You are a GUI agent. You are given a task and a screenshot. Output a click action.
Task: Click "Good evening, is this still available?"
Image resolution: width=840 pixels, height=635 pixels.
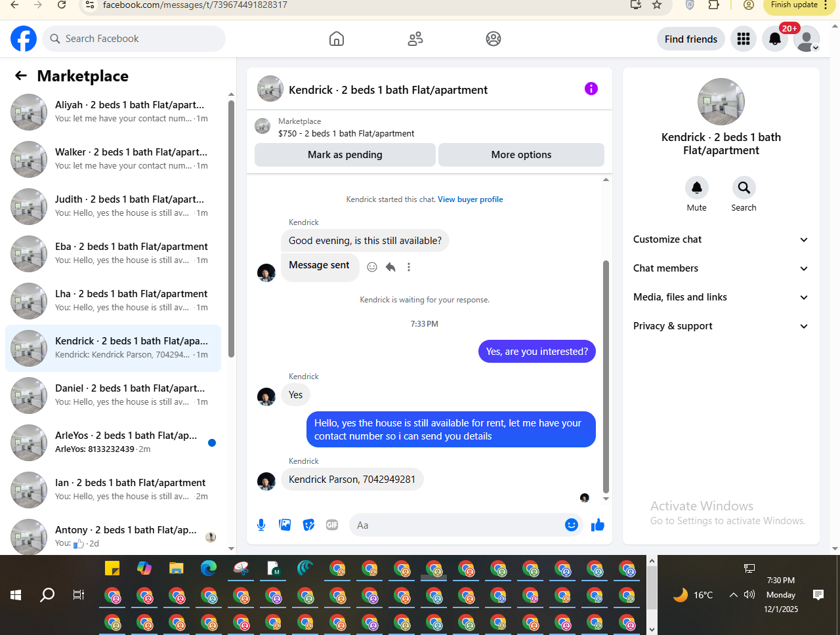click(x=365, y=241)
